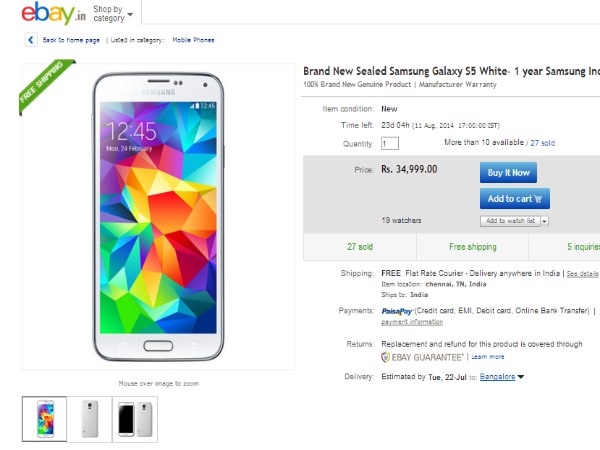Click the Add to watch list button
Image resolution: width=600 pixels, height=450 pixels.
coord(510,220)
